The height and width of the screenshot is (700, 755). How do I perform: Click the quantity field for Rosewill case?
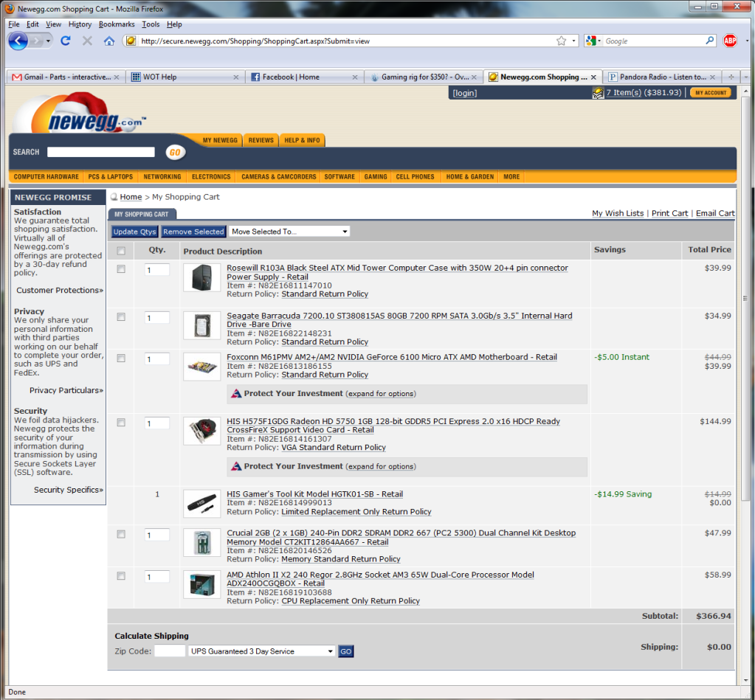pyautogui.click(x=157, y=270)
